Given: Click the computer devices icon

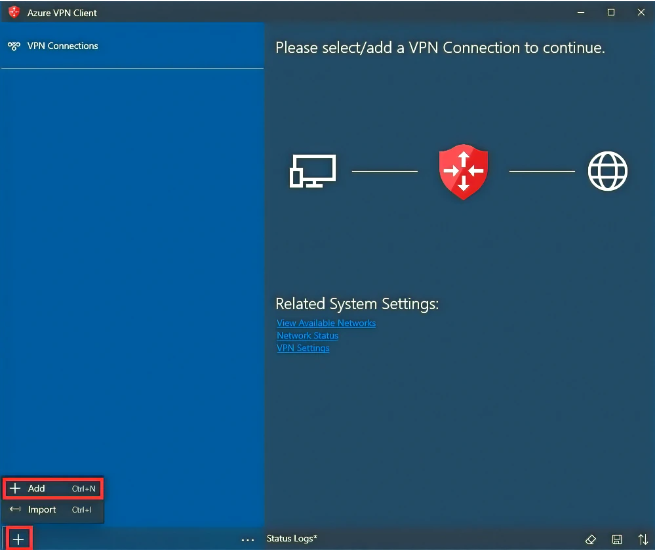Looking at the screenshot, I should (x=313, y=171).
